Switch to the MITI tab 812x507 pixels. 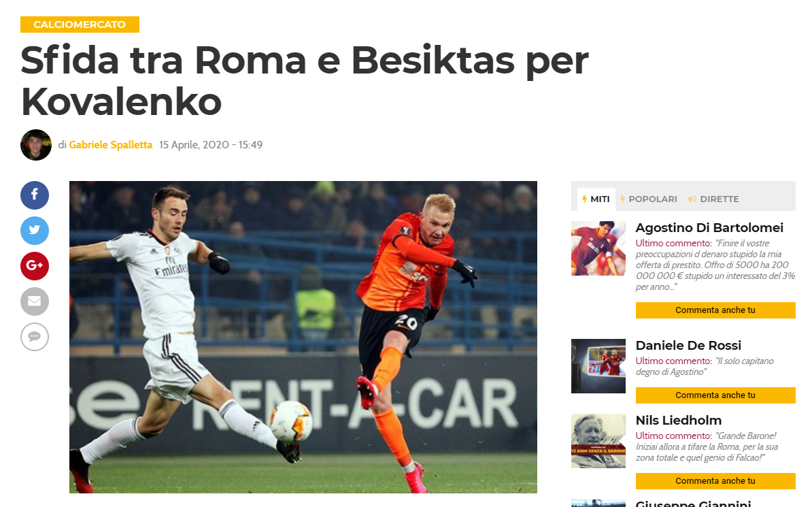coord(596,199)
